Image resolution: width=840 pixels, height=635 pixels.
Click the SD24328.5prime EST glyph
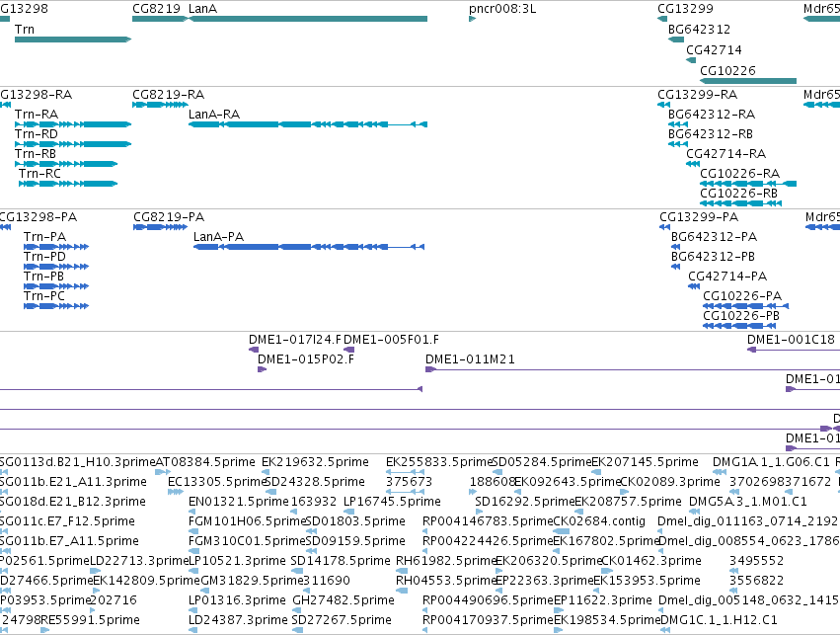(271, 492)
